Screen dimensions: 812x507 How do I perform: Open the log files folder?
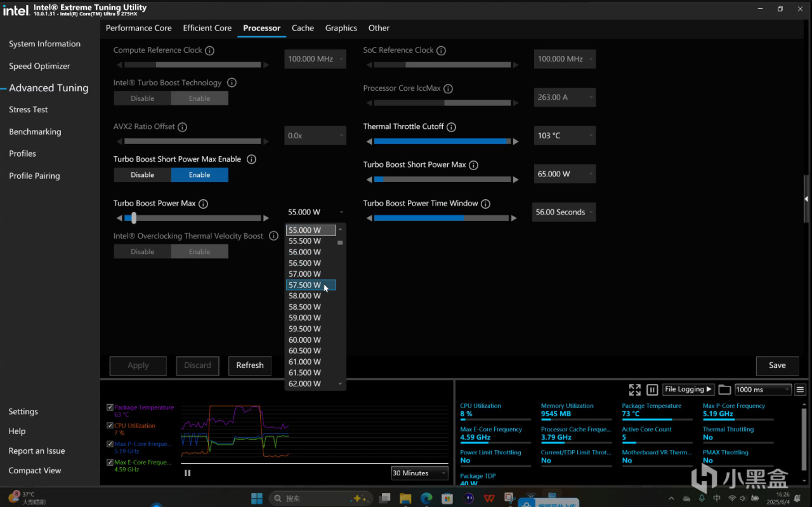(724, 390)
